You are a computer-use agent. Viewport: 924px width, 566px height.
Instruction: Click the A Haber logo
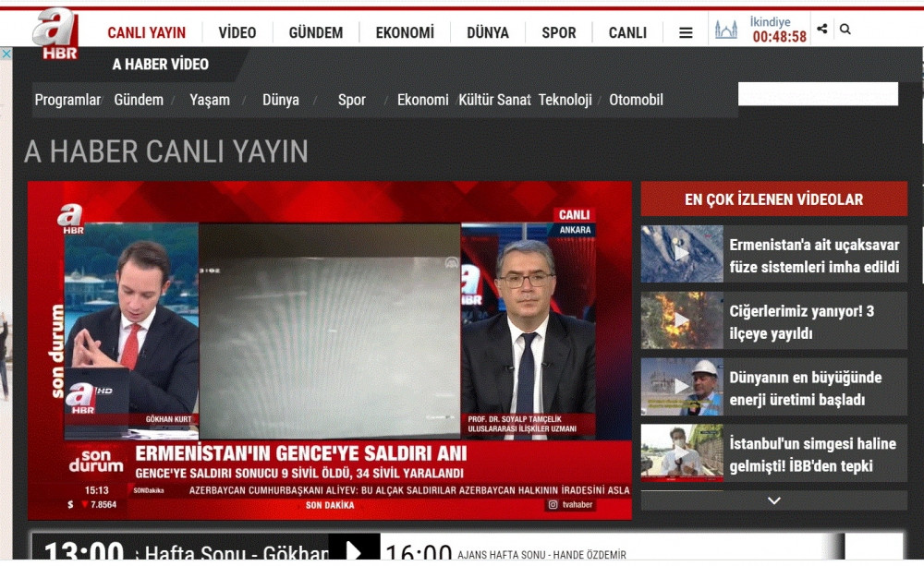coord(55,34)
